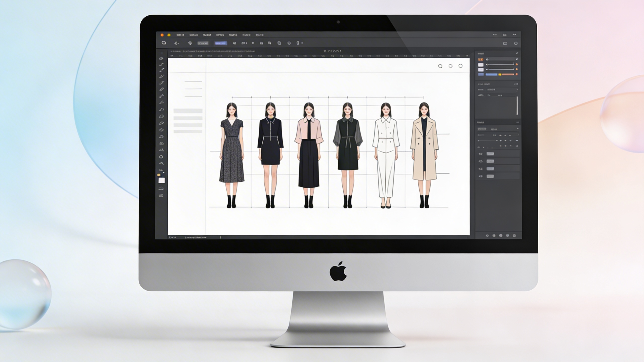Click the rightmost icon at right panel bottom
This screenshot has width=644, height=362.
click(514, 236)
